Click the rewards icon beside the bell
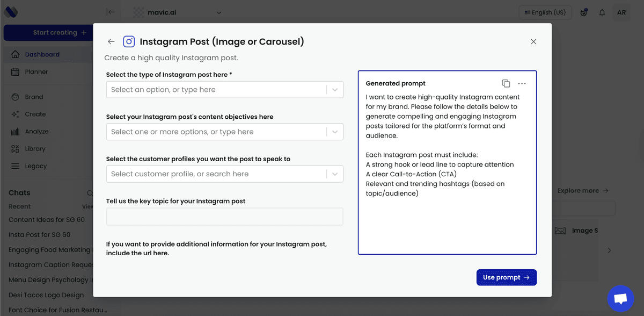Screen dimensions: 644x316 tap(584, 12)
